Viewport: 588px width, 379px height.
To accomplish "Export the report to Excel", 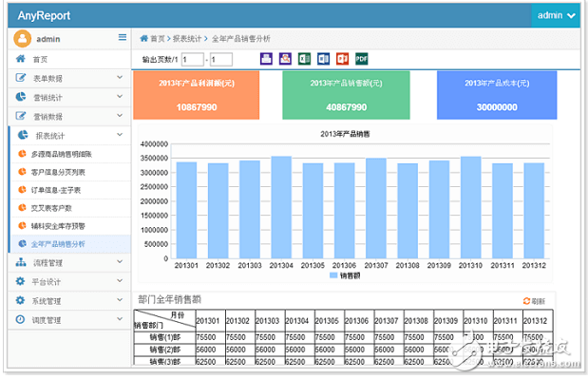I will (x=304, y=59).
